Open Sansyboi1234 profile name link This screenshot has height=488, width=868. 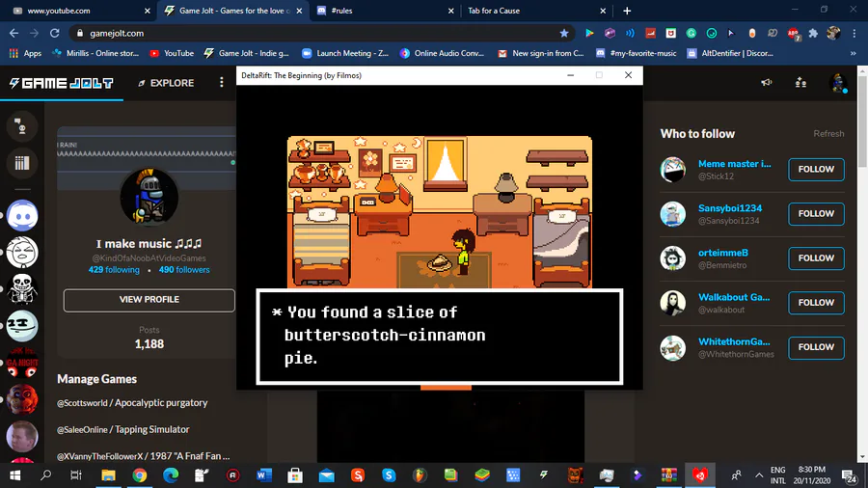point(730,208)
